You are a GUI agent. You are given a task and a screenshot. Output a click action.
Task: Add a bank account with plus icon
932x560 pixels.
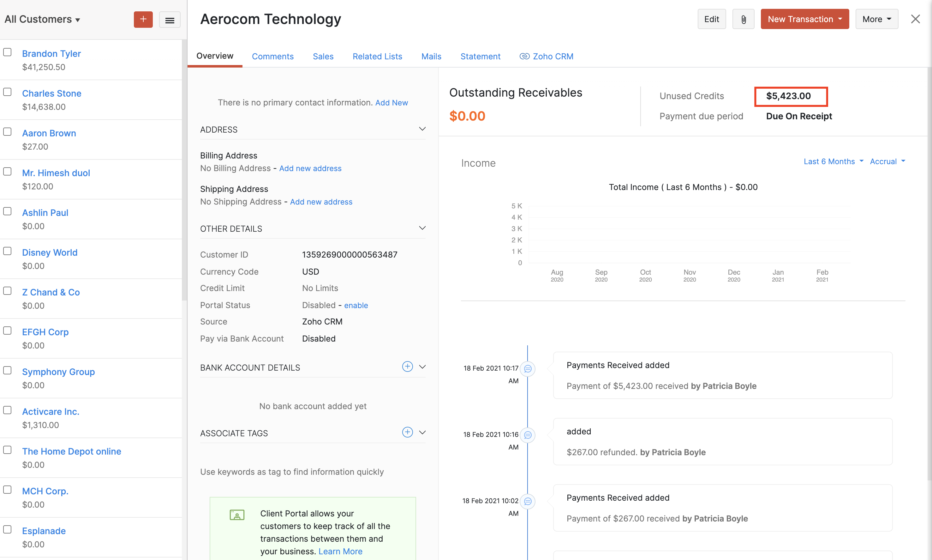click(x=407, y=366)
